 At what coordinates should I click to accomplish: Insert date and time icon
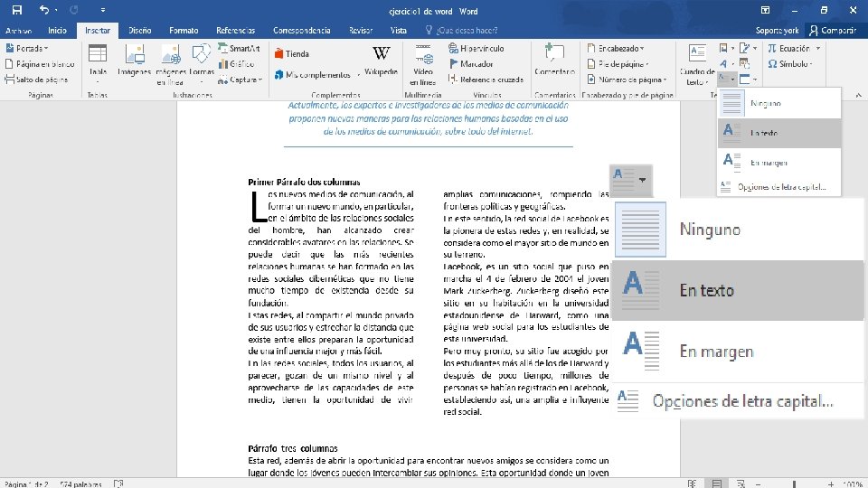point(744,63)
